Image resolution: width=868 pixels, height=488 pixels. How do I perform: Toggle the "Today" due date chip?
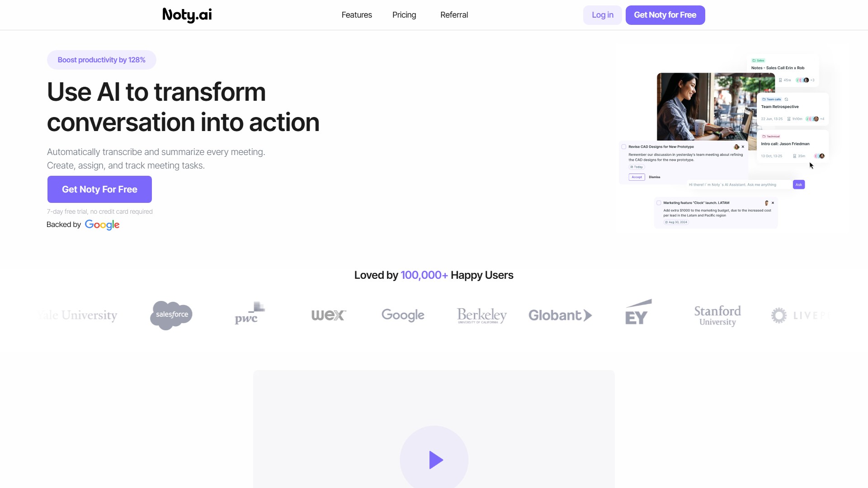coord(637,167)
